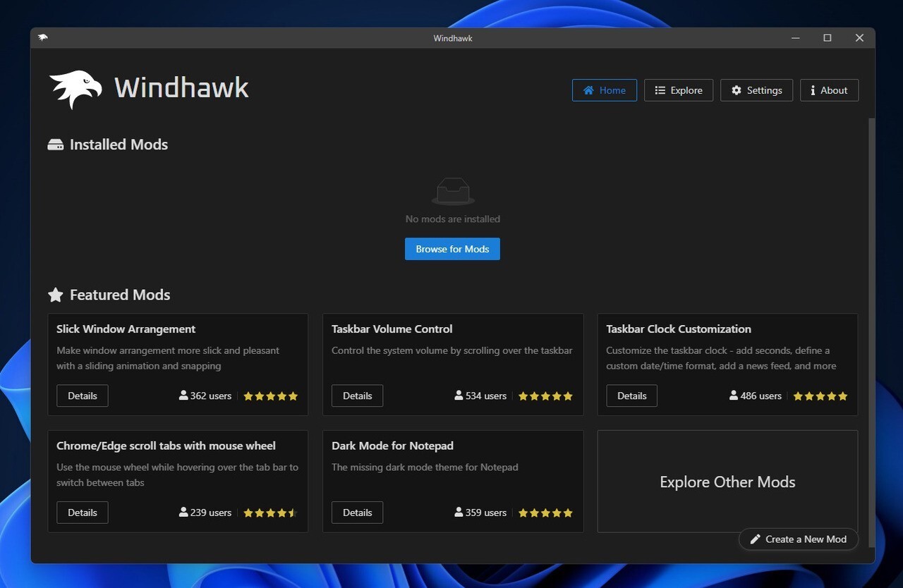Click the Chrome/Edge scroll tabs with mouse wheel title
The width and height of the screenshot is (903, 588).
166,446
